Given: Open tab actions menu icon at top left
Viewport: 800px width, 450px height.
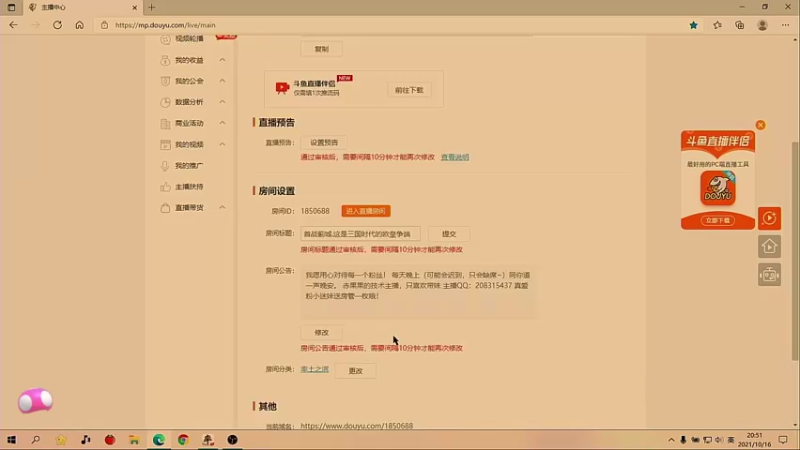Looking at the screenshot, I should point(11,7).
